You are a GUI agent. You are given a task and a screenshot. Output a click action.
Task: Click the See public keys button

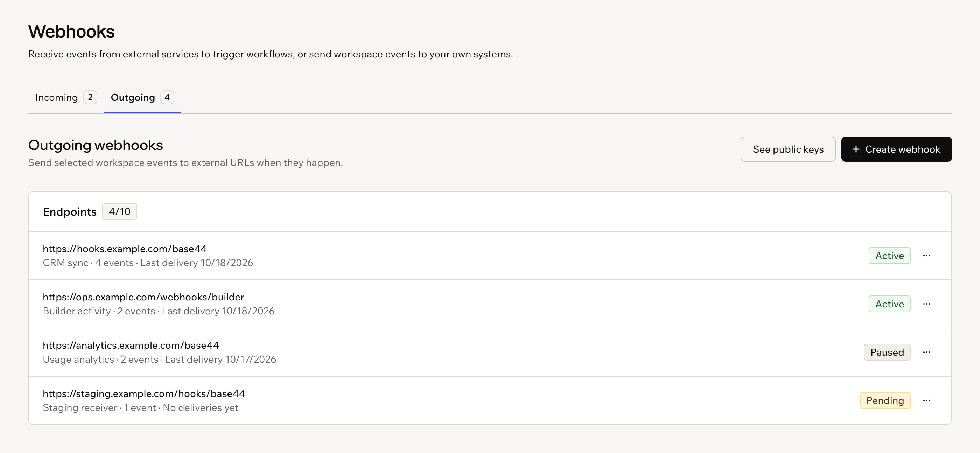[788, 149]
